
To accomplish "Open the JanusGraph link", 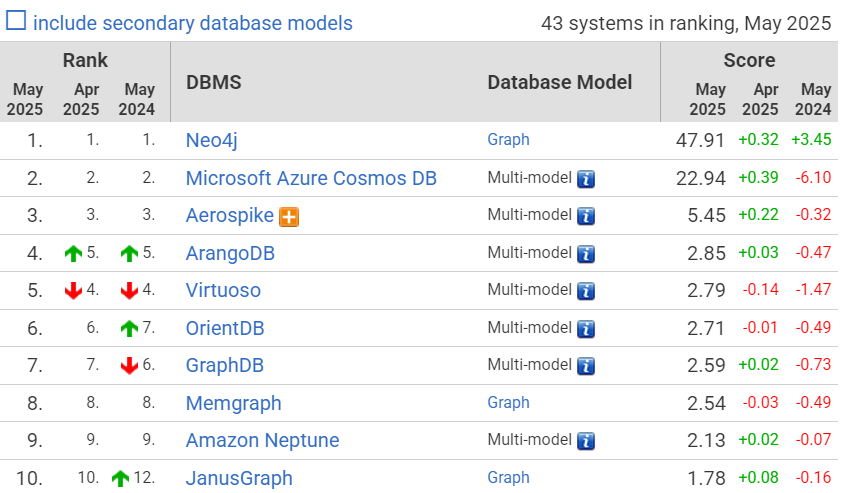I will [x=239, y=478].
